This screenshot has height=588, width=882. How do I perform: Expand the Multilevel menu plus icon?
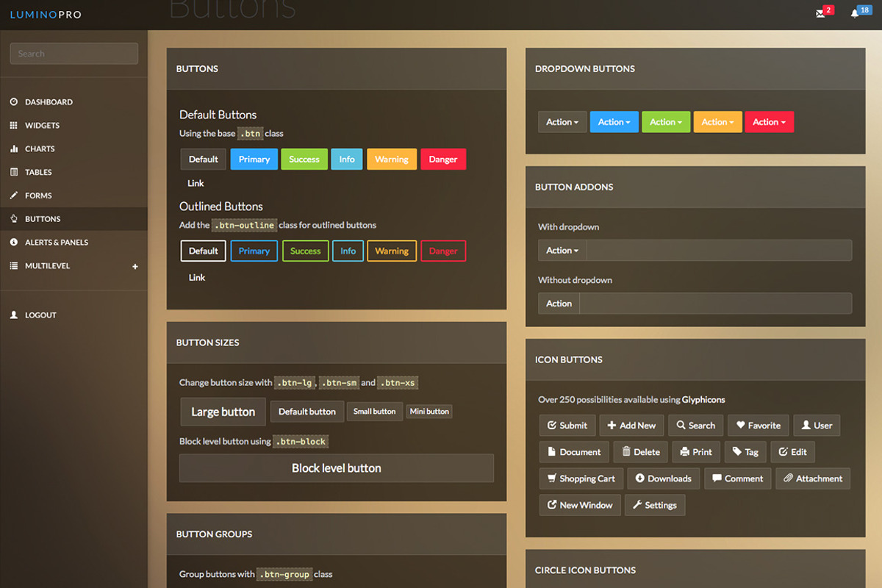pyautogui.click(x=135, y=266)
